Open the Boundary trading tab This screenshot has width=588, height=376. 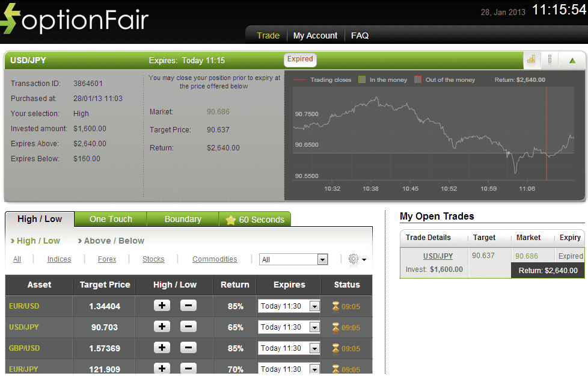pyautogui.click(x=182, y=219)
